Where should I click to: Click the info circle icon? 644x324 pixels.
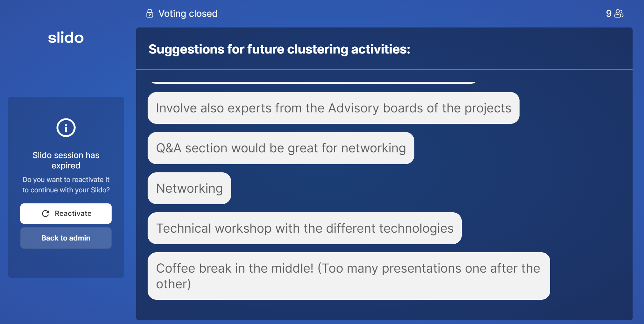point(66,128)
